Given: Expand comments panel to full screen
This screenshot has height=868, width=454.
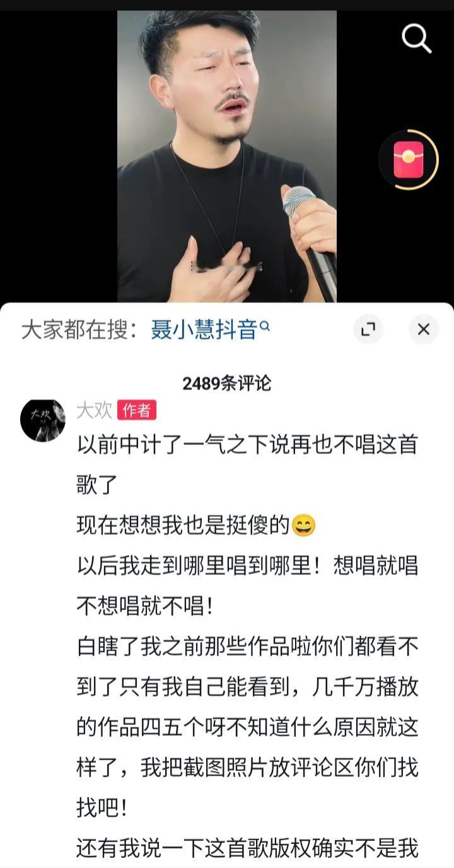Looking at the screenshot, I should click(x=368, y=329).
